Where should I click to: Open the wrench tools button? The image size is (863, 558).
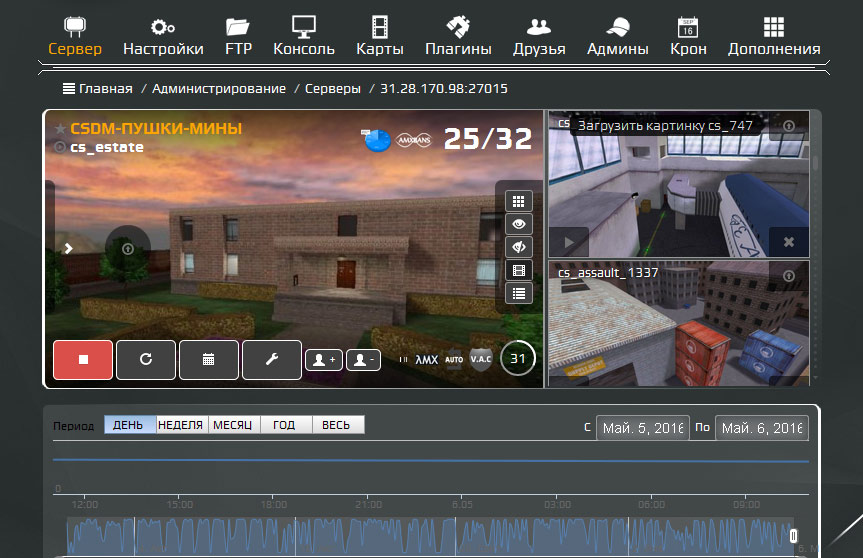point(272,360)
